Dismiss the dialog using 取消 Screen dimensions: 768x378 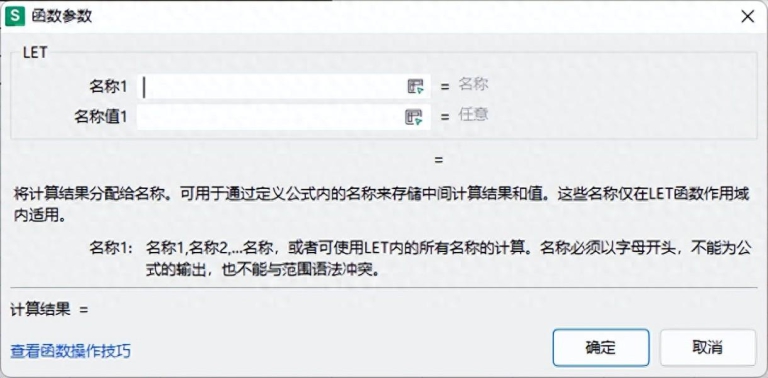click(x=708, y=347)
